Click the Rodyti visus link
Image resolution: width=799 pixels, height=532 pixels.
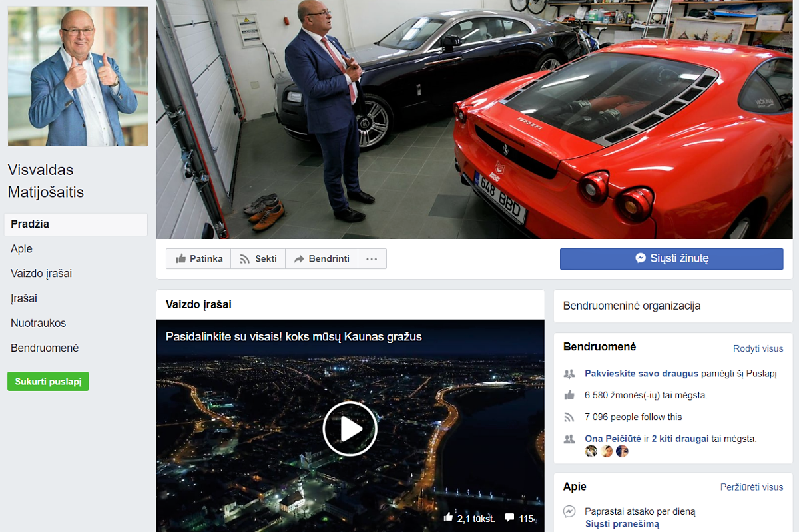click(x=758, y=348)
